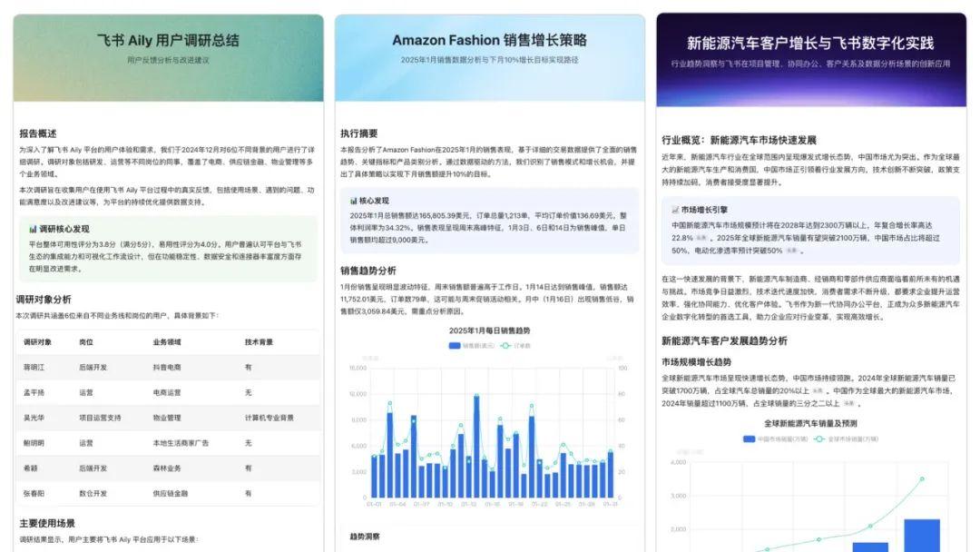Image resolution: width=980 pixels, height=552 pixels.
Task: Click the bar chart icon beside 调研核心发现
Action: [x=33, y=229]
